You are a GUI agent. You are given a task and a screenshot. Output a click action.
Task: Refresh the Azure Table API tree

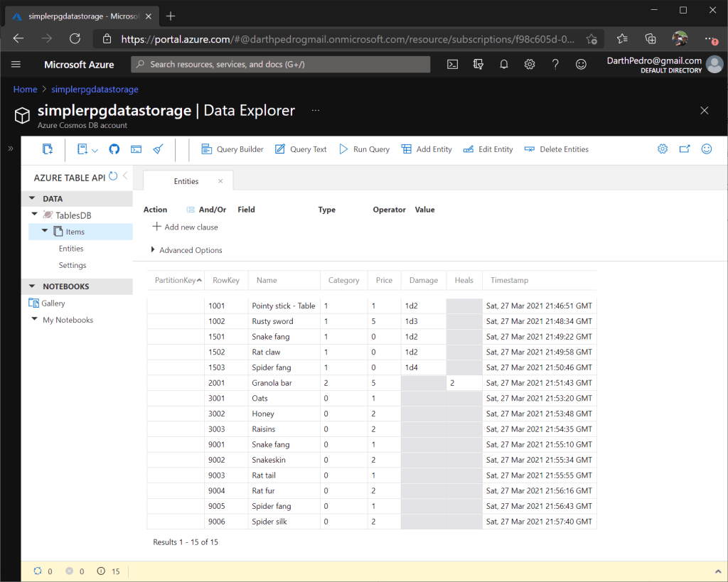click(x=113, y=176)
